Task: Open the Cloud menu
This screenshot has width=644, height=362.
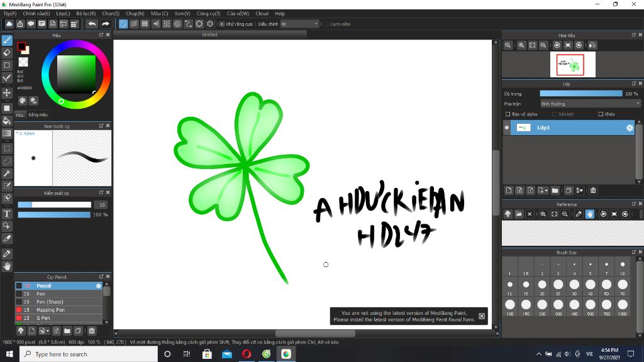Action: (262, 14)
